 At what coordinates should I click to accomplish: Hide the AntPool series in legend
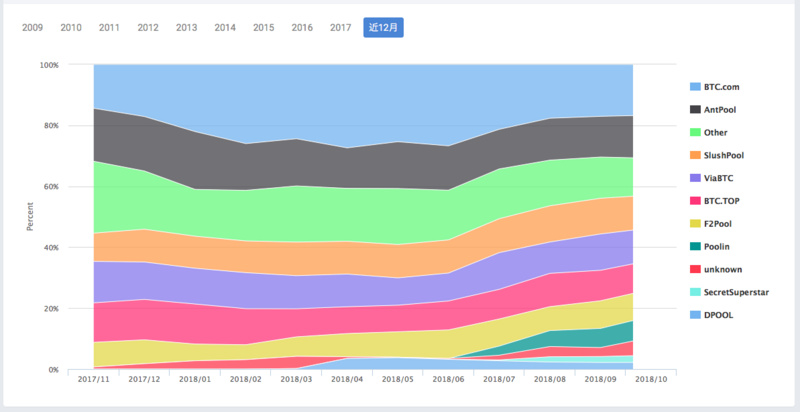(720, 109)
